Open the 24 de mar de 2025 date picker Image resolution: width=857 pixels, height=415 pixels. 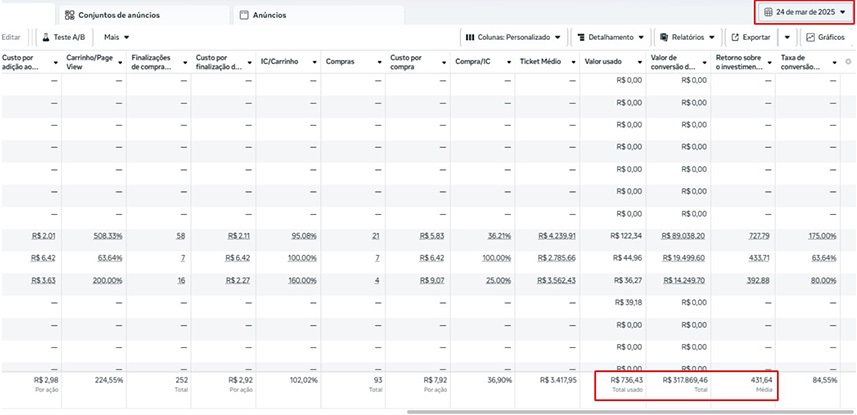(x=804, y=12)
